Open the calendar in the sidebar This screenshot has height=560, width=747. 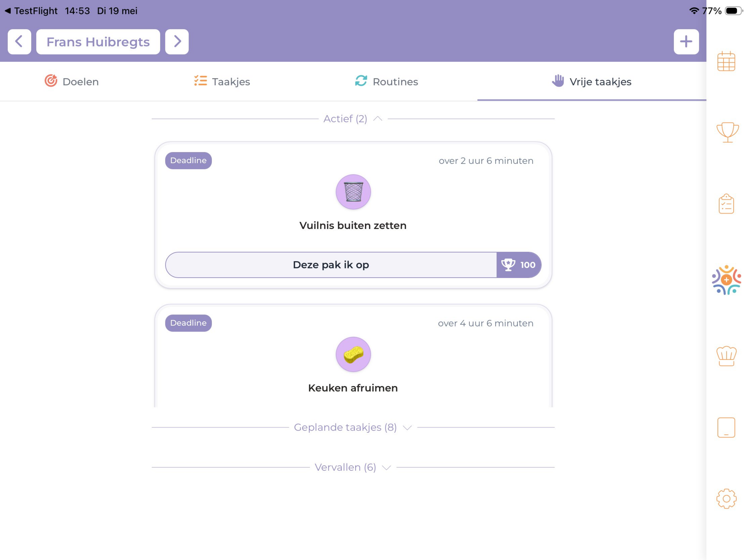click(x=726, y=62)
